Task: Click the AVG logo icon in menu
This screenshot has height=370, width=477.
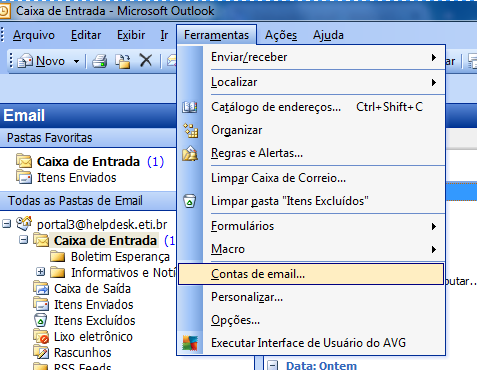Action: [x=190, y=343]
